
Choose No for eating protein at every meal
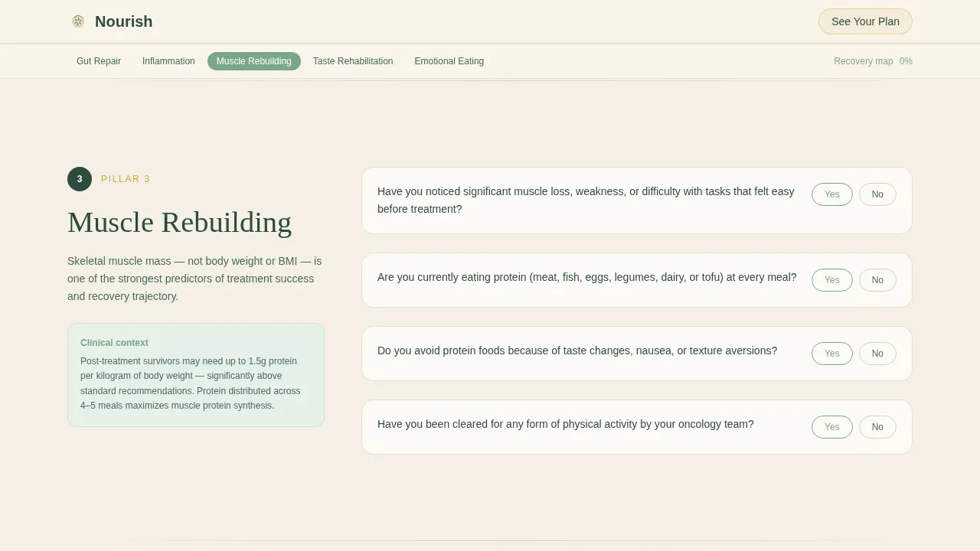click(877, 280)
